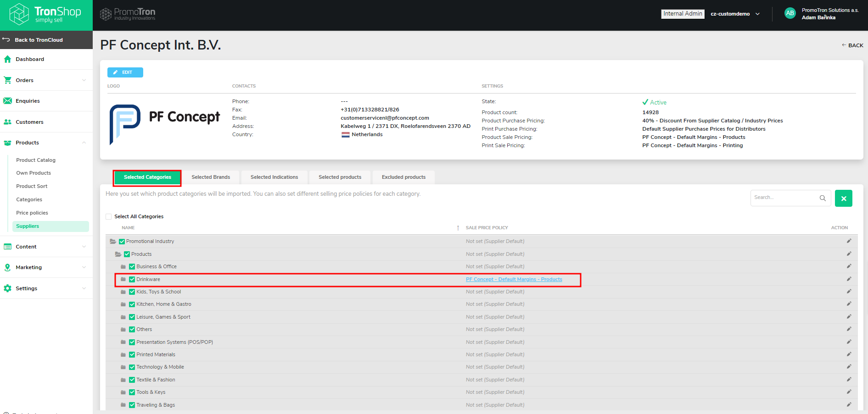This screenshot has width=868, height=414.
Task: Click the Internal Admin badge
Action: (683, 14)
